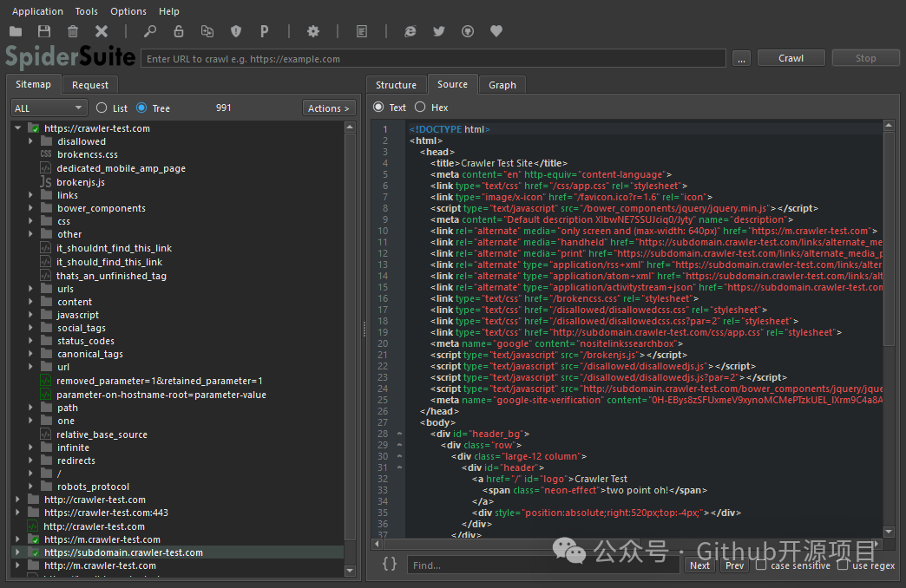The width and height of the screenshot is (906, 588).
Task: Open project folder icon in toolbar
Action: tap(16, 31)
